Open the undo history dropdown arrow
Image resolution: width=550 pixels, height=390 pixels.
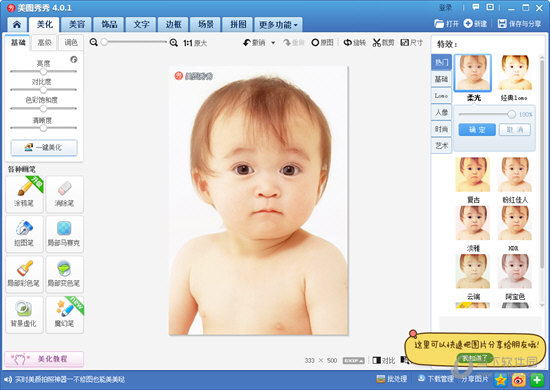273,43
